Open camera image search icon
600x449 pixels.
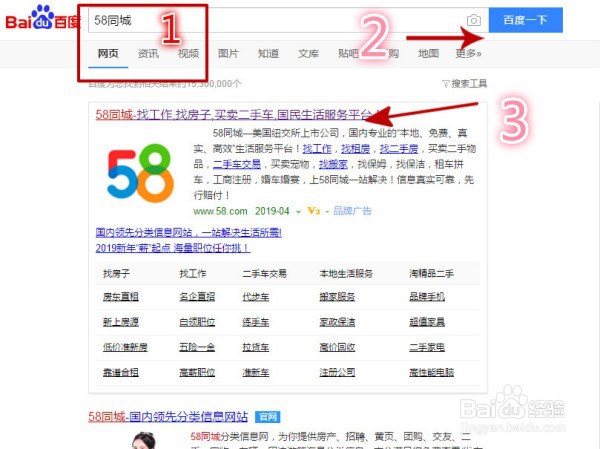click(x=474, y=20)
